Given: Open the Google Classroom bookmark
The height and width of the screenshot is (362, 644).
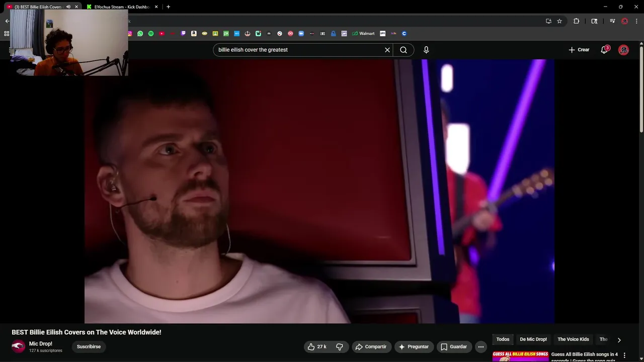Looking at the screenshot, I should [x=215, y=34].
